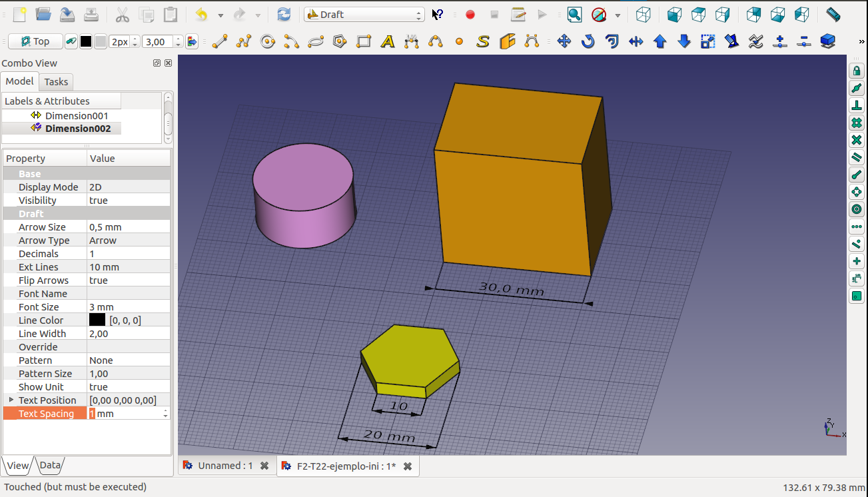Click the Draft Polygon tool
The height and width of the screenshot is (497, 868).
tap(340, 42)
